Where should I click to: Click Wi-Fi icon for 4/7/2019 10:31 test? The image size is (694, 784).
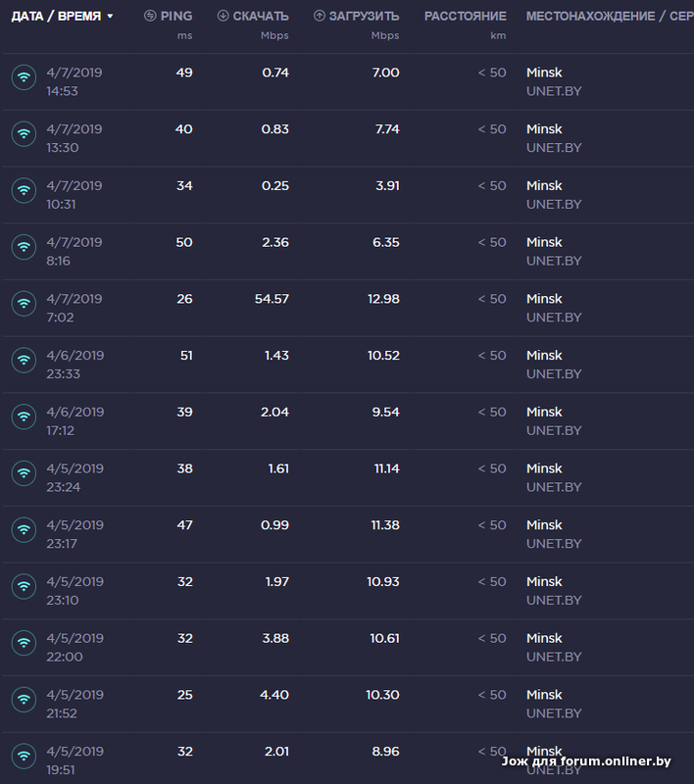[24, 191]
